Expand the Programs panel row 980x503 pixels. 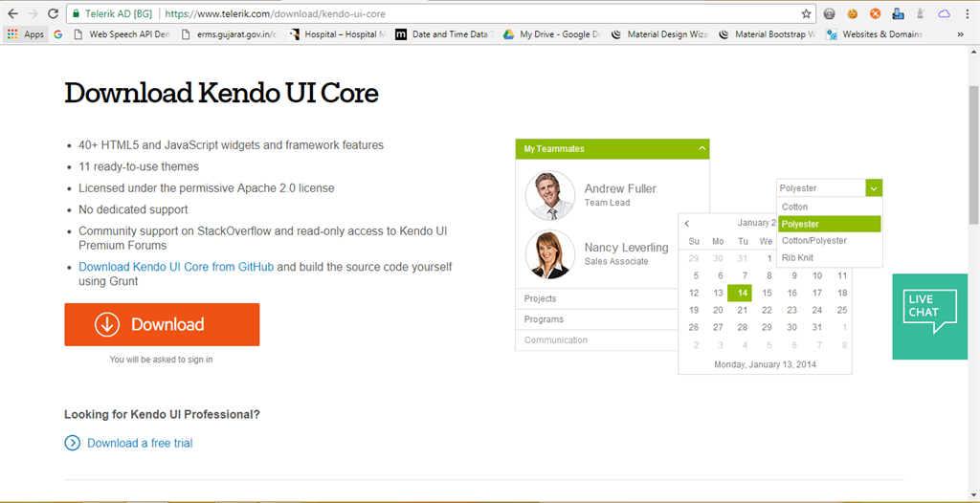(x=597, y=319)
